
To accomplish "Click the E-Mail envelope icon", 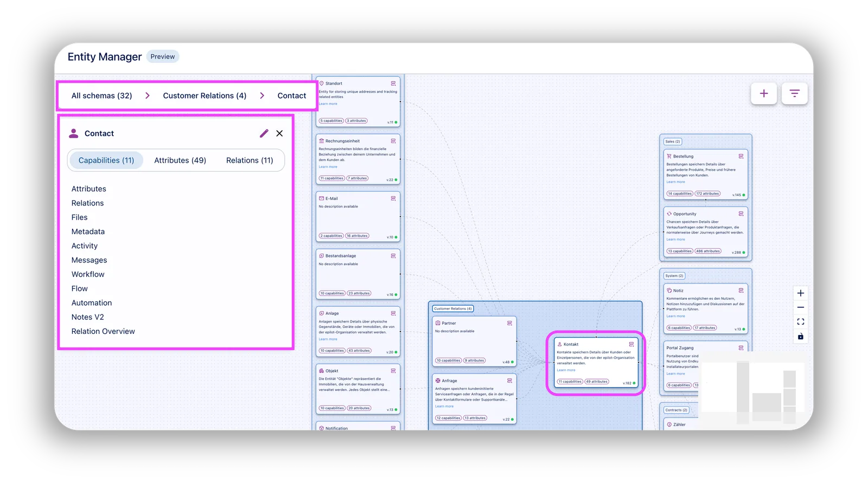I will (322, 198).
